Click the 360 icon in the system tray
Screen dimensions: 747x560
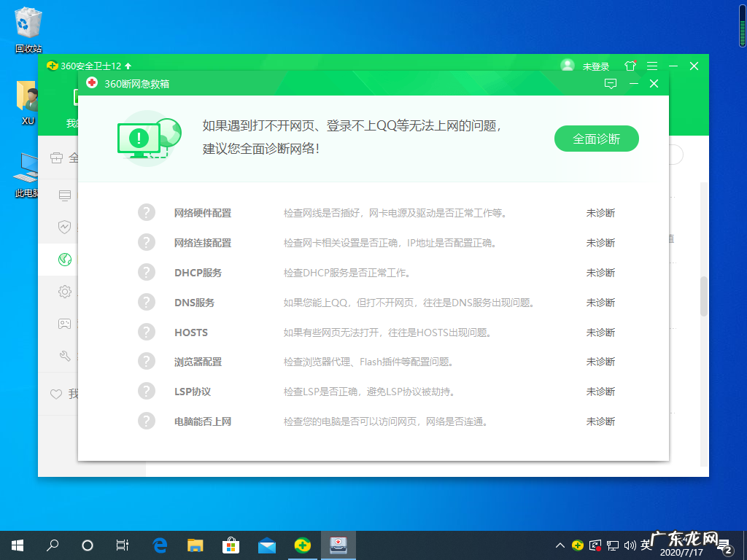click(576, 545)
